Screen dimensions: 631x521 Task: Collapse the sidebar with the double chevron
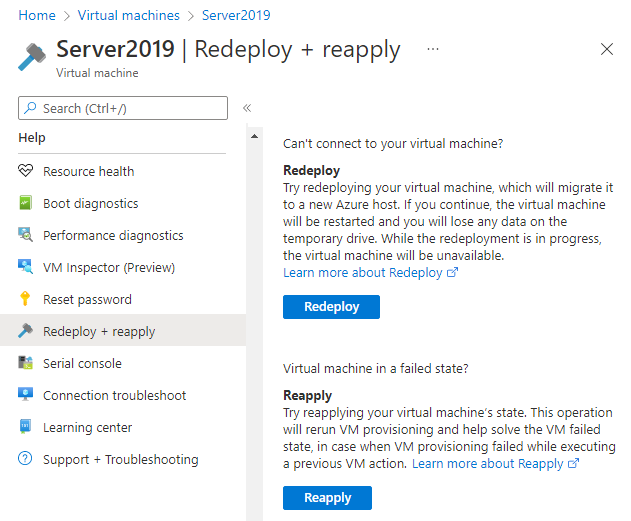pyautogui.click(x=246, y=108)
